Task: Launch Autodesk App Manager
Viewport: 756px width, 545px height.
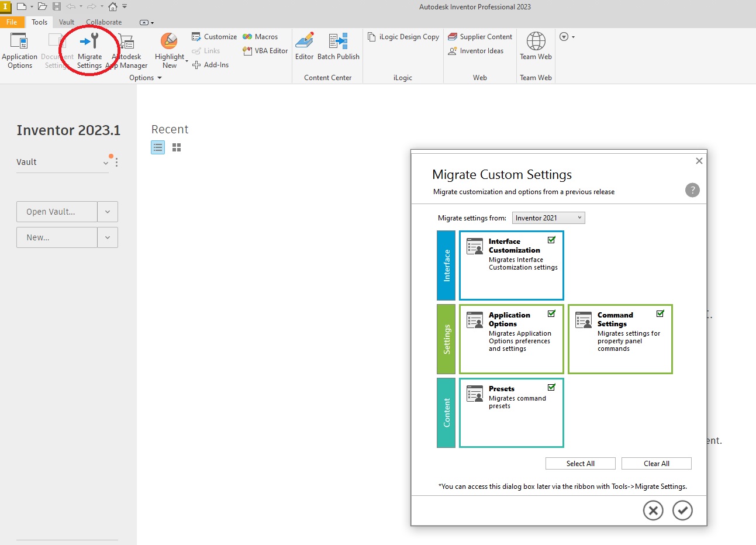Action: pyautogui.click(x=127, y=51)
